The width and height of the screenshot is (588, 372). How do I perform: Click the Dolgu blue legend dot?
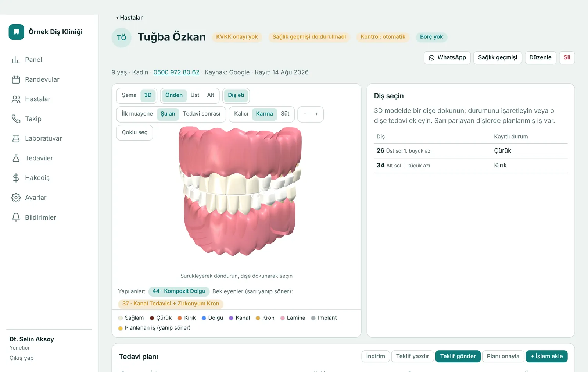[x=204, y=318]
